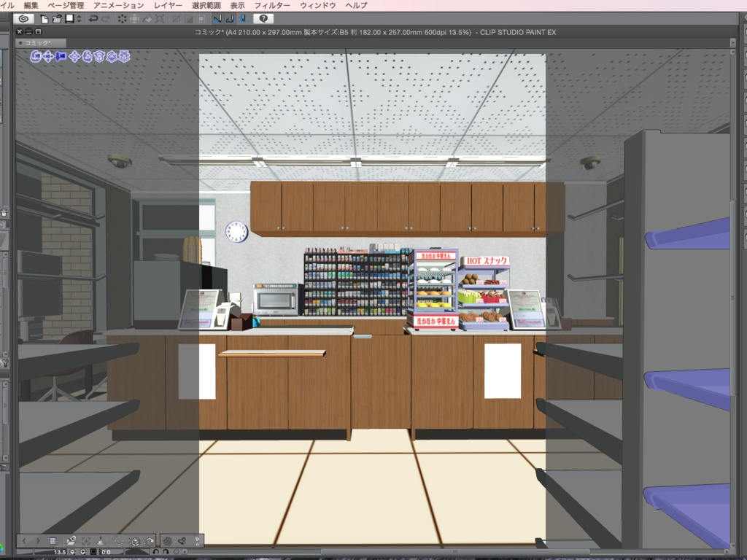Toggle the Redo arrow state in the toolbar
The width and height of the screenshot is (747, 560).
coord(106,19)
